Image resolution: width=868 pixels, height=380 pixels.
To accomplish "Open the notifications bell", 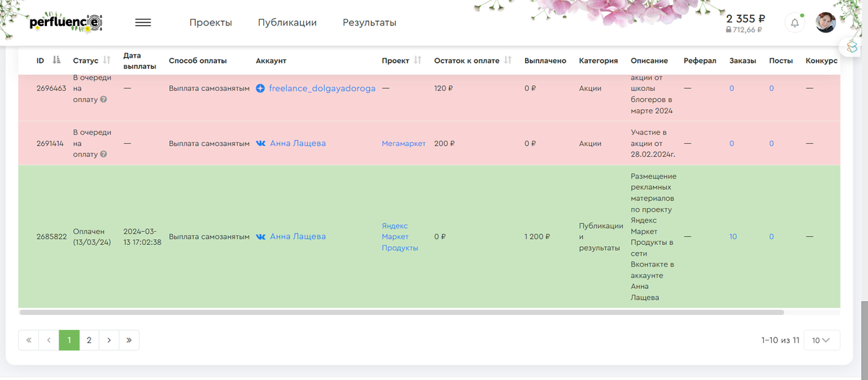I will pos(795,22).
